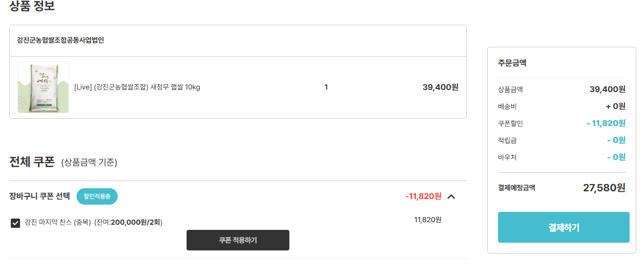This screenshot has height=271, width=644.
Task: Open the 새청무 햅쌀 10kg product link
Action: pyautogui.click(x=137, y=87)
